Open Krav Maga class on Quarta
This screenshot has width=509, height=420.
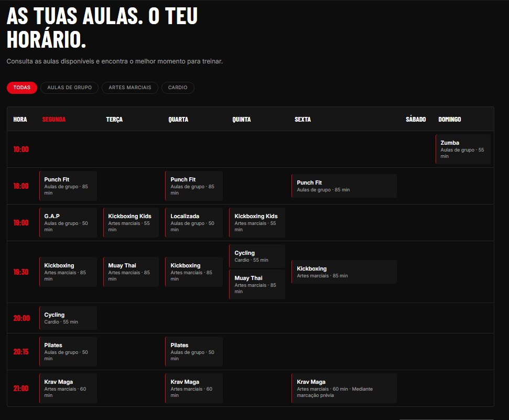(194, 388)
